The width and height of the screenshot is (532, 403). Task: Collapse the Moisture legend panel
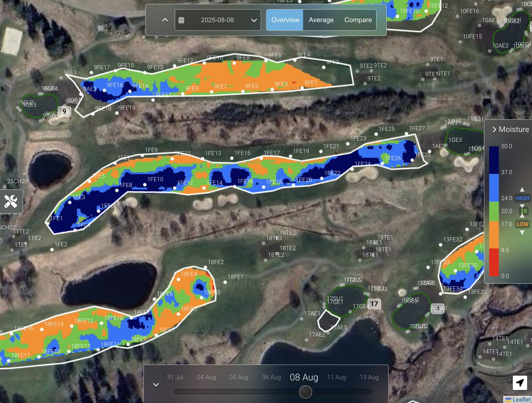(494, 129)
